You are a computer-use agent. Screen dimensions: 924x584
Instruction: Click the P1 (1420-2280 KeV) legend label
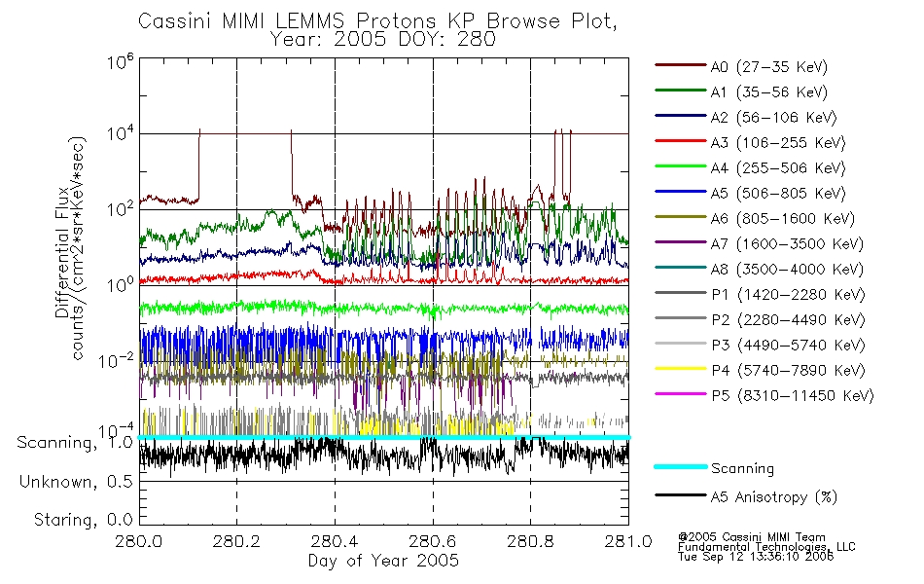(x=788, y=295)
